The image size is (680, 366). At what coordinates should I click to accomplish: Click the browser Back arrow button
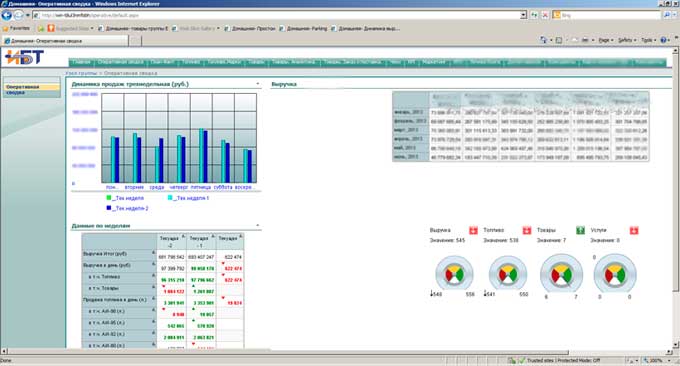(x=7, y=15)
